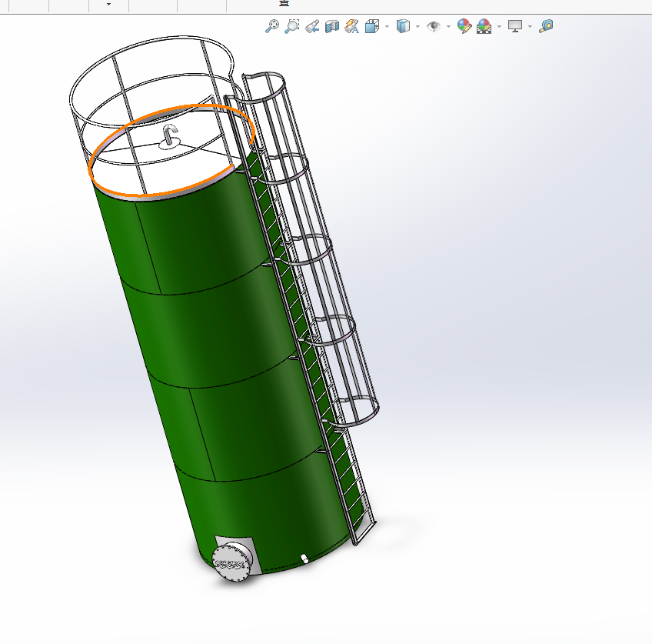Click the Display Style cube icon
The width and height of the screenshot is (652, 644).
point(403,26)
